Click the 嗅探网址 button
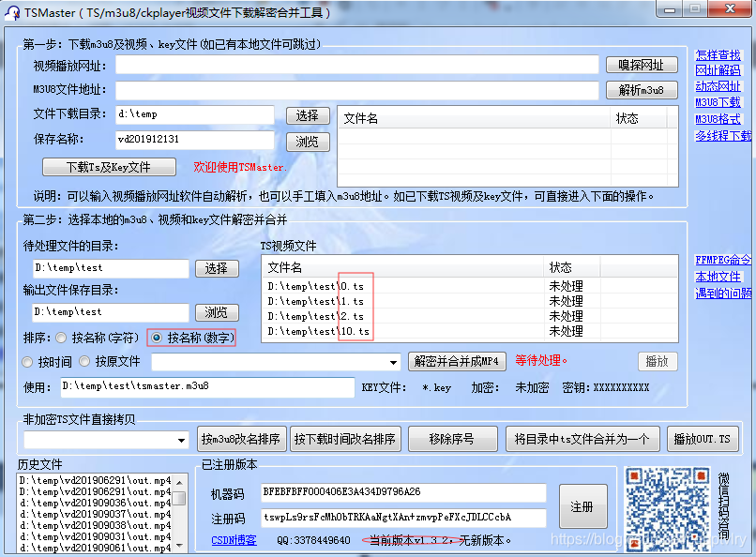 point(642,65)
